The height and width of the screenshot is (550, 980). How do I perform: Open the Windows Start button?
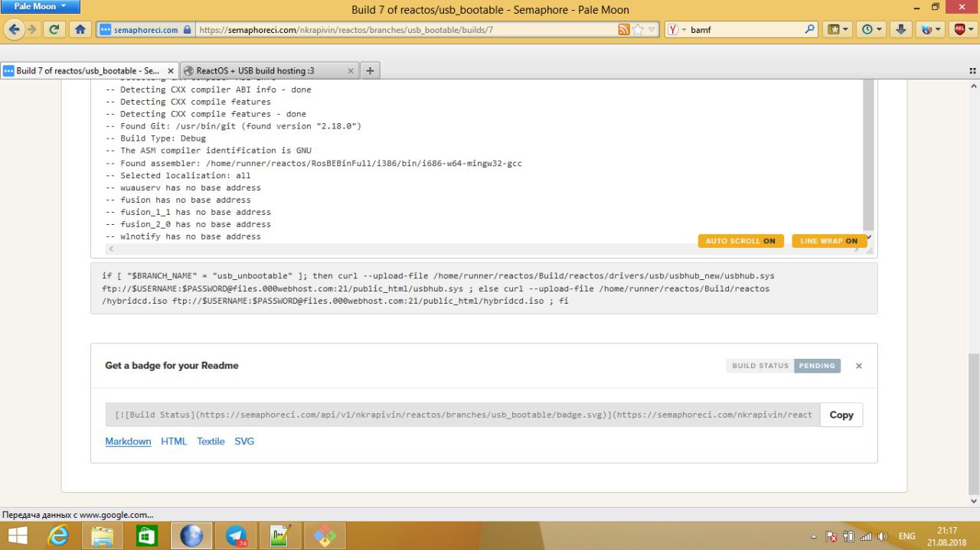17,536
